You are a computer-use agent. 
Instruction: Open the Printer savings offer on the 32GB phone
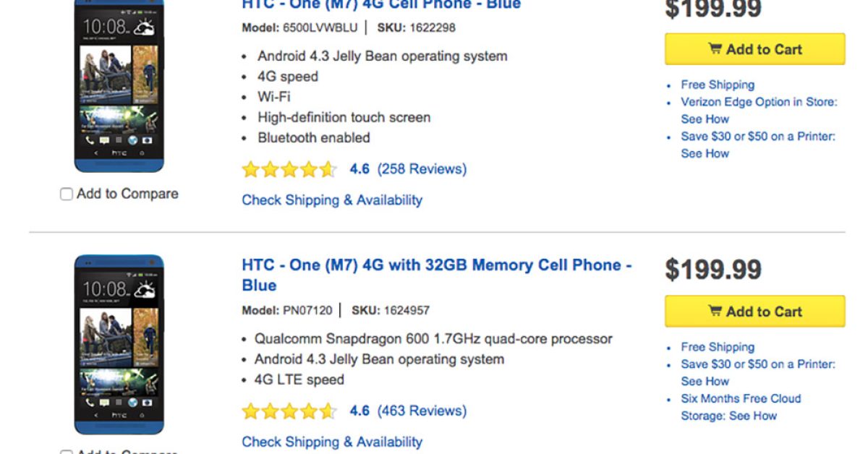coord(757,364)
